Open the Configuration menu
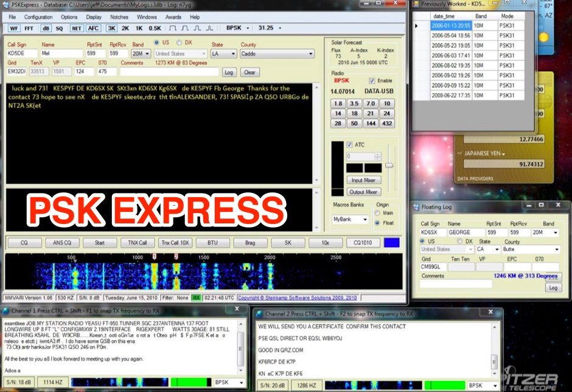 click(38, 17)
